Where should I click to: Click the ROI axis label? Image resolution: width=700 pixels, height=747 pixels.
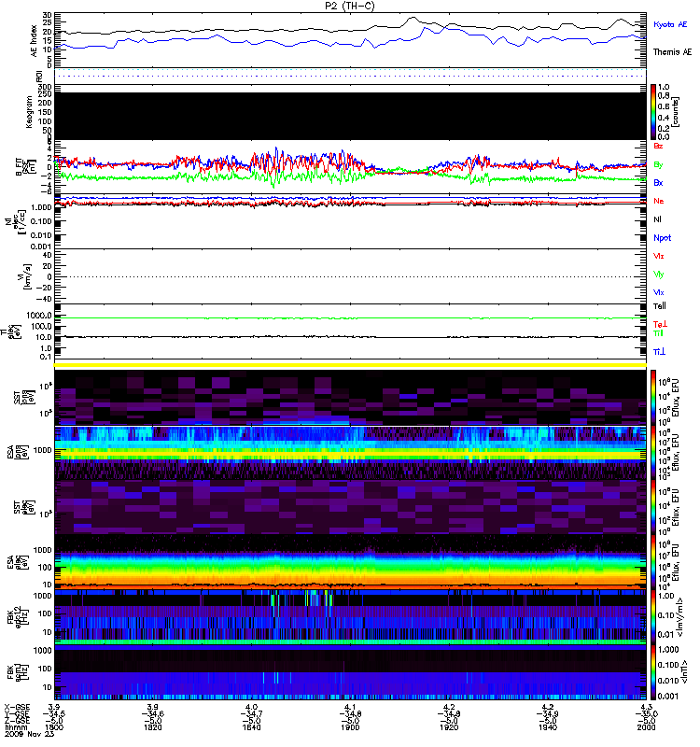point(39,76)
